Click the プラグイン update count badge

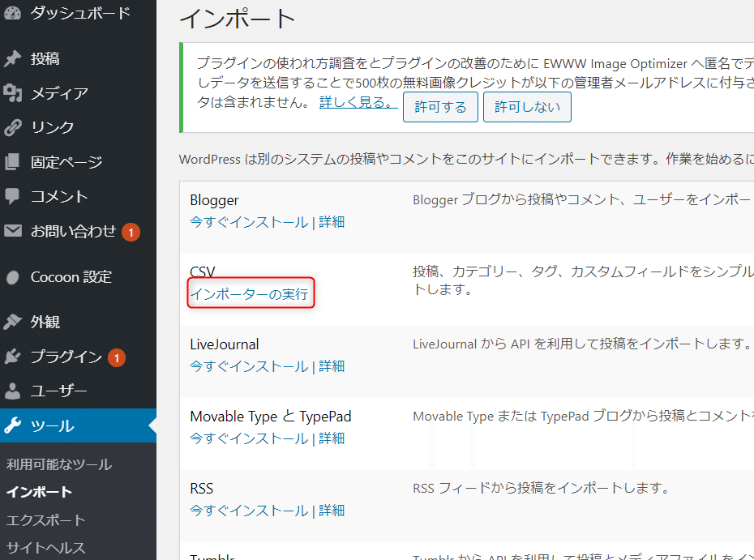117,357
